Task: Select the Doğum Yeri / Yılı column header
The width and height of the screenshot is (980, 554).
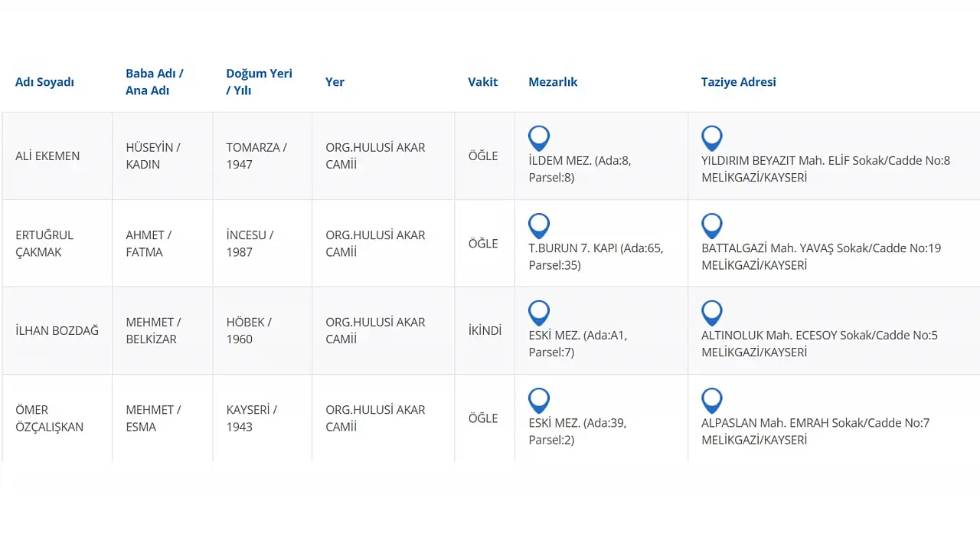Action: (x=259, y=82)
